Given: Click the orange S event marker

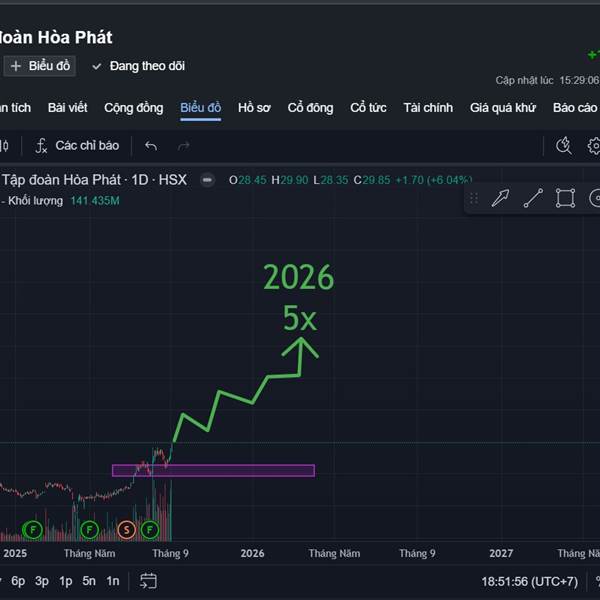Looking at the screenshot, I should pos(126,530).
